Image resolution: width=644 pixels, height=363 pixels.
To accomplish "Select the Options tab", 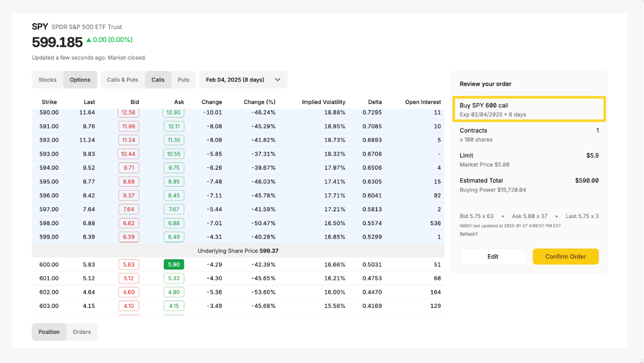I will (80, 80).
